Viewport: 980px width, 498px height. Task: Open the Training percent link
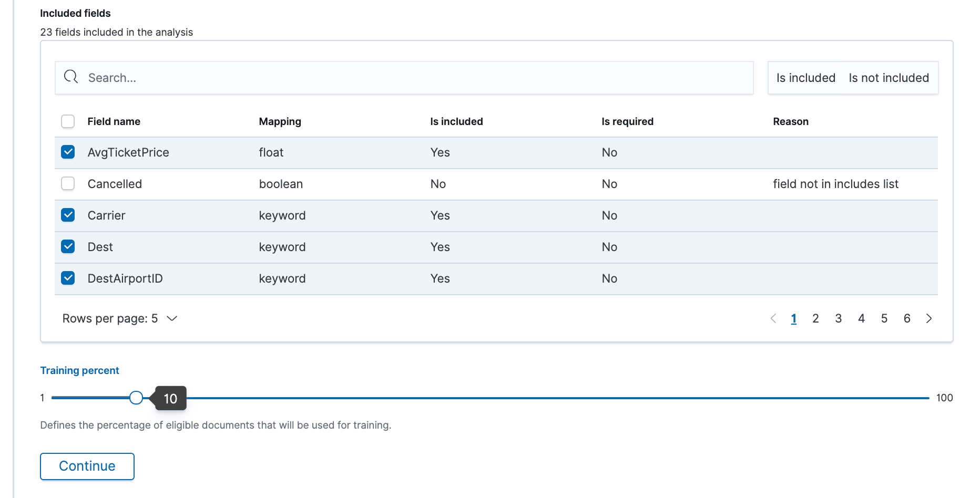click(x=79, y=370)
